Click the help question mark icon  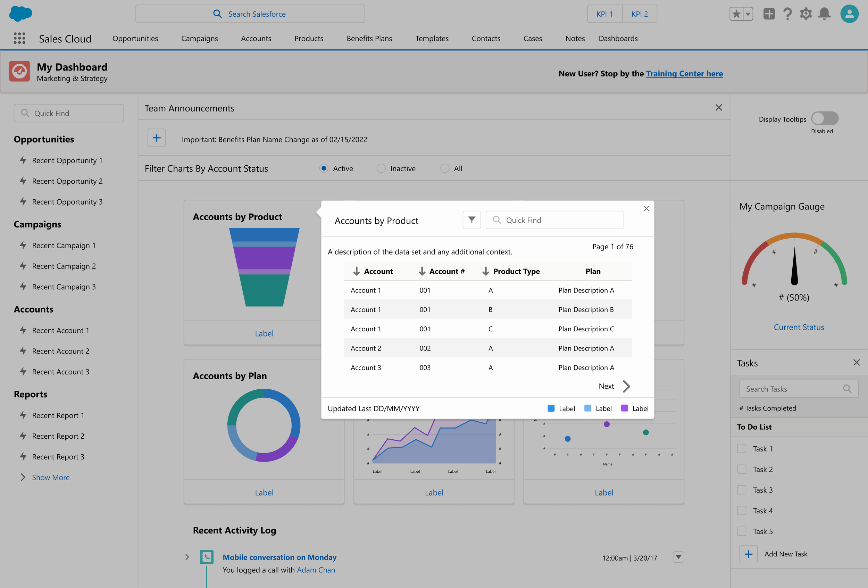pos(787,14)
